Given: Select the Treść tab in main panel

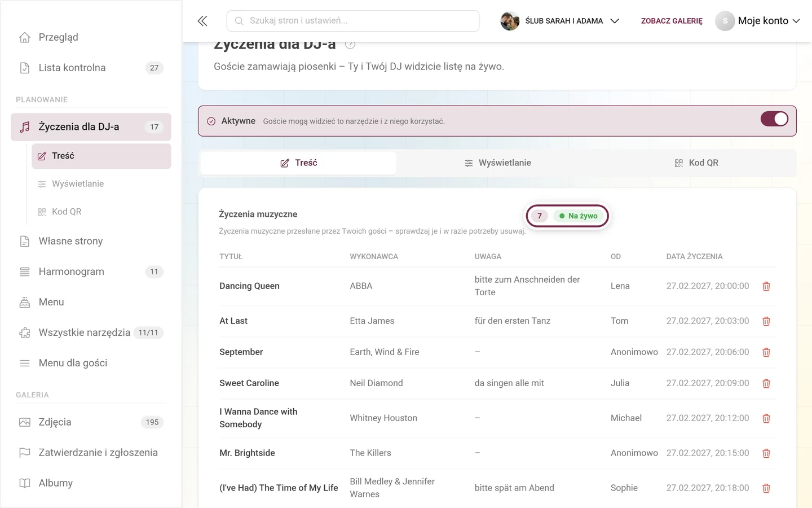Looking at the screenshot, I should point(298,163).
